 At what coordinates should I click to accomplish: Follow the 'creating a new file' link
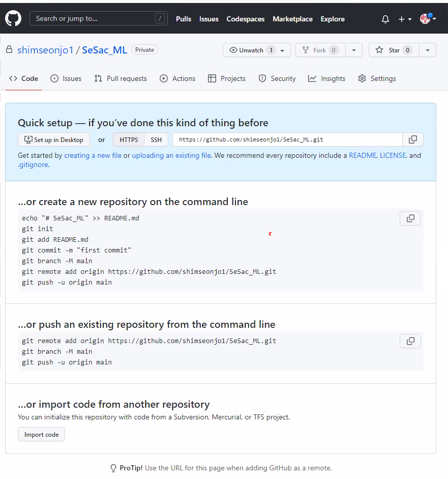click(x=93, y=155)
